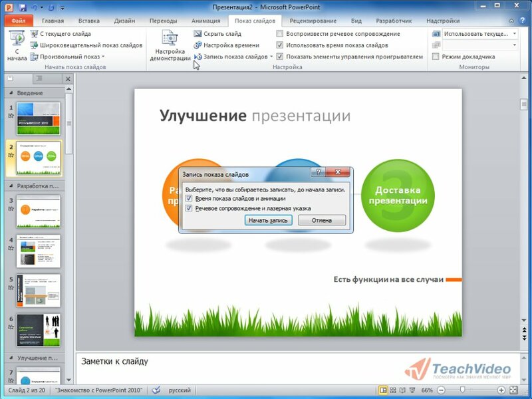Open Broadcast slide show option
The image size is (532, 399).
click(x=86, y=45)
